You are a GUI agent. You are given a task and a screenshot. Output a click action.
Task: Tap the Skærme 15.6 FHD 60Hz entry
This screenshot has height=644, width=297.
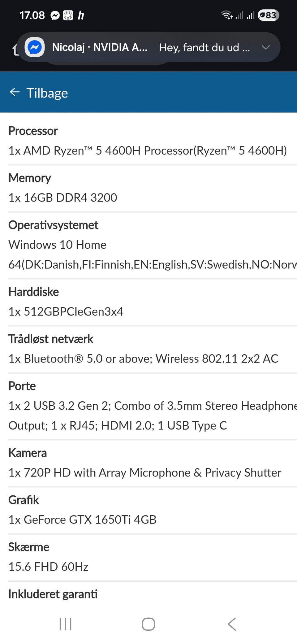[x=48, y=567]
